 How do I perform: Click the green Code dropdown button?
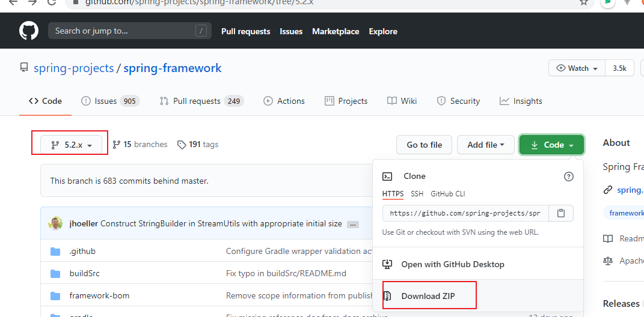[x=551, y=145]
